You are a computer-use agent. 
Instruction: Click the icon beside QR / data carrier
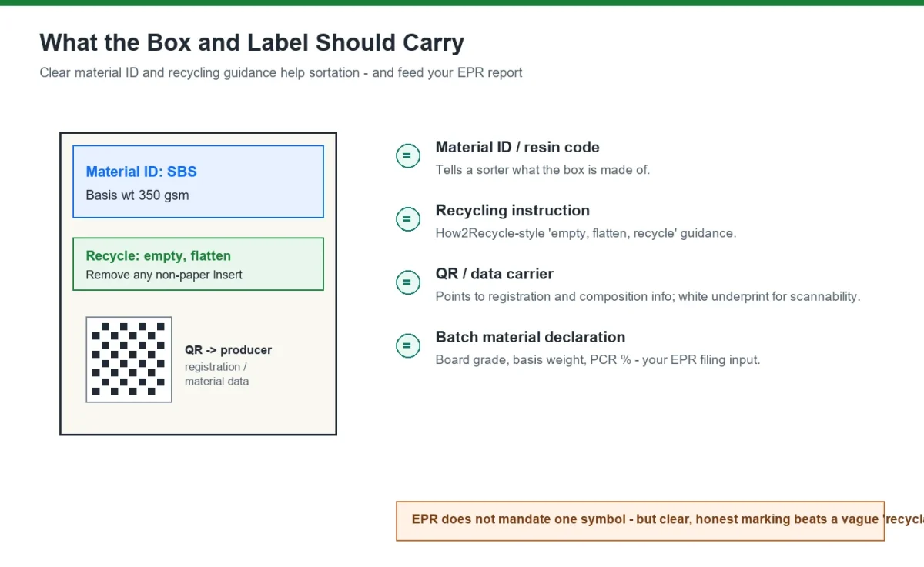[x=407, y=282]
